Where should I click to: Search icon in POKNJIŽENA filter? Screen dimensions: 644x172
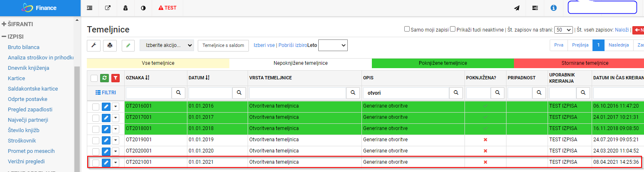click(497, 93)
